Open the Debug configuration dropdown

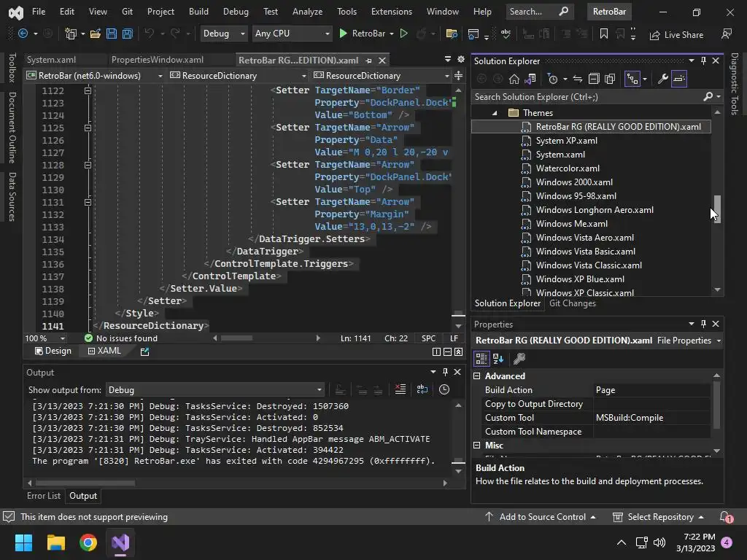223,34
